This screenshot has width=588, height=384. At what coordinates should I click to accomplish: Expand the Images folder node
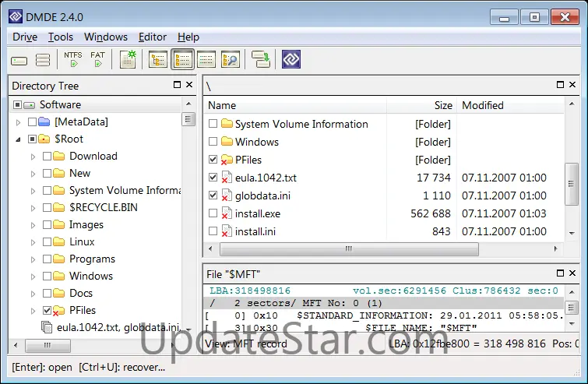[33, 225]
